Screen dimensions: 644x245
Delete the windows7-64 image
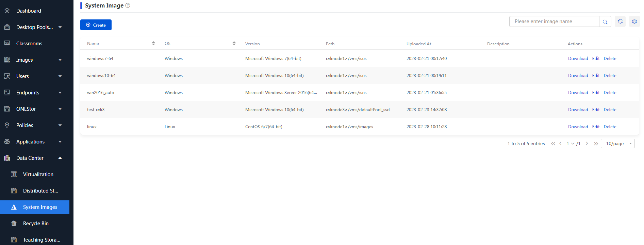(610, 59)
